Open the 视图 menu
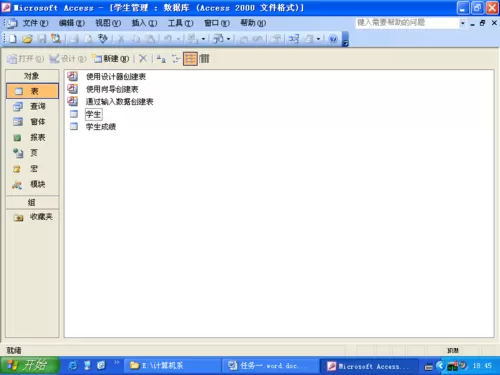Viewport: 500px width, 375px height. click(x=108, y=23)
